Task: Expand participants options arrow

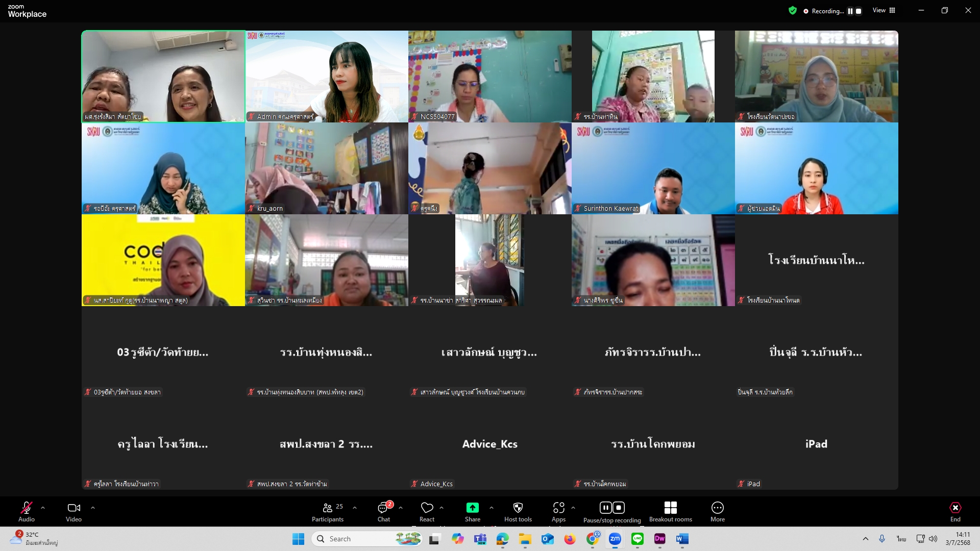Action: click(x=355, y=508)
